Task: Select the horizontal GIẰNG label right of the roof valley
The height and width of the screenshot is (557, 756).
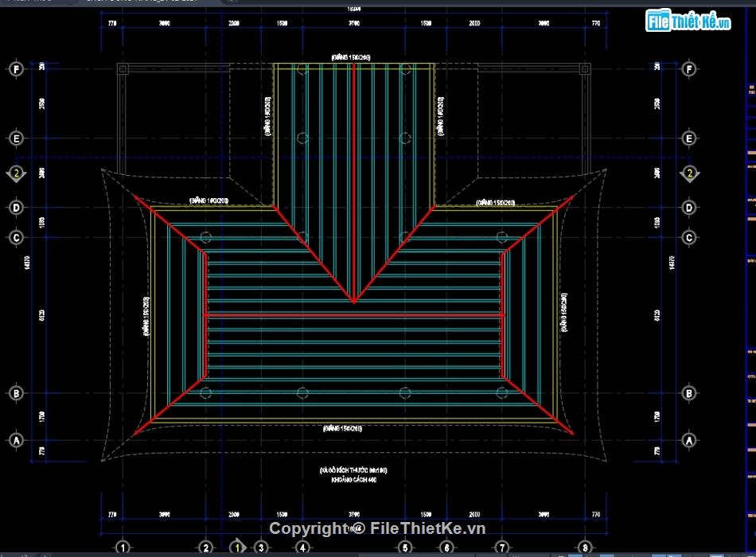Action: click(496, 203)
